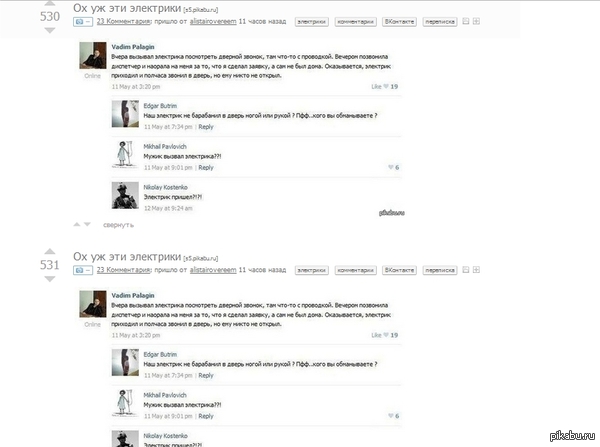Expand post 530 using the plus box icon

pos(476,21)
